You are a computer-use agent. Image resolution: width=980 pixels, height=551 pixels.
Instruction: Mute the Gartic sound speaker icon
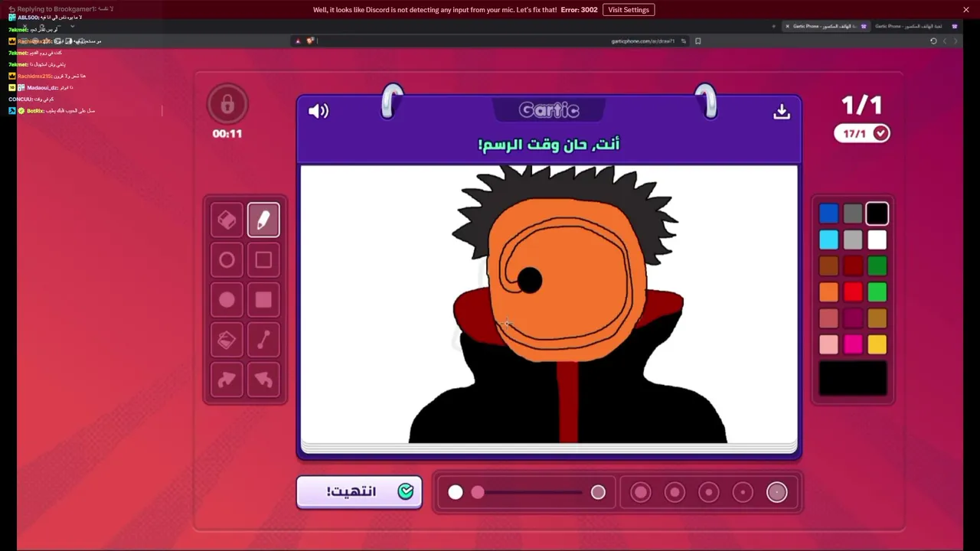[x=318, y=111]
